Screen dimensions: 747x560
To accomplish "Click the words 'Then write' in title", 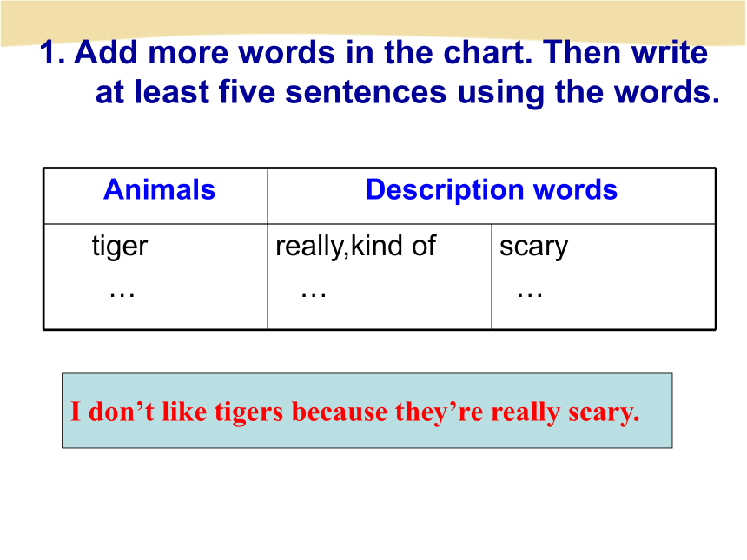I will pyautogui.click(x=625, y=52).
